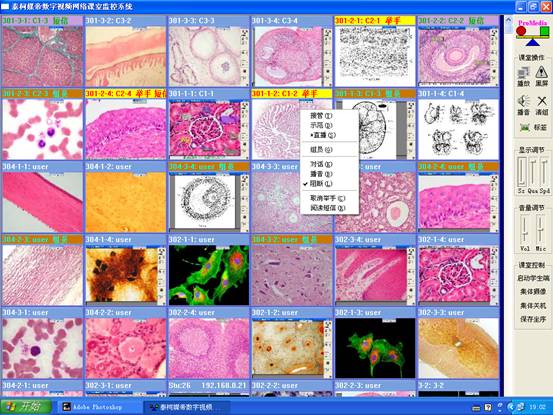Click the 启动学生端 button
The image size is (553, 415).
tap(533, 278)
